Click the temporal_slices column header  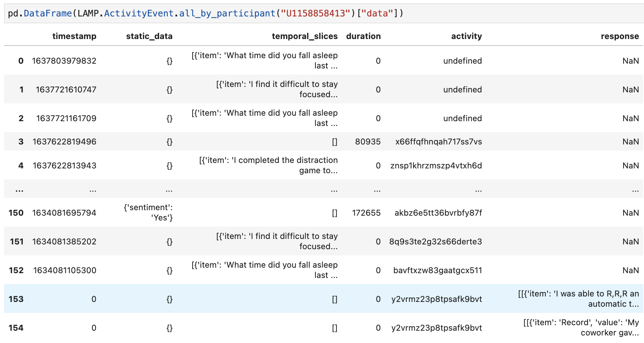[x=305, y=36]
